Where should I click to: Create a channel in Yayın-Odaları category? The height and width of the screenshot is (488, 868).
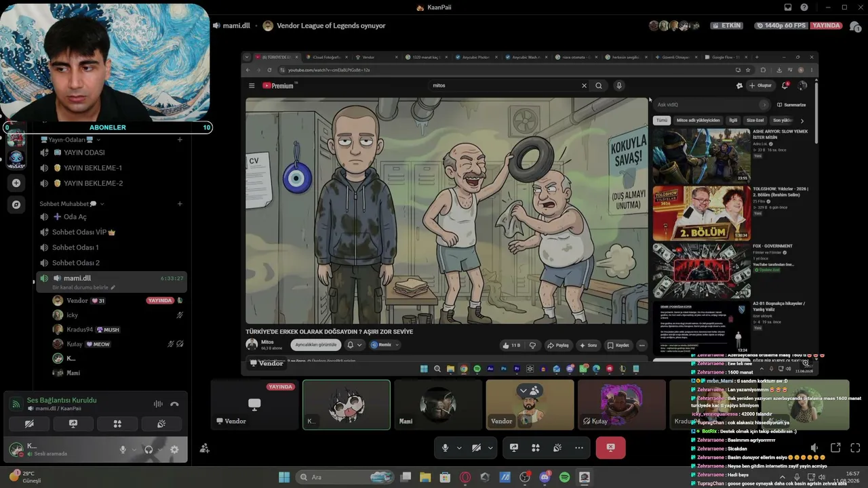[180, 140]
